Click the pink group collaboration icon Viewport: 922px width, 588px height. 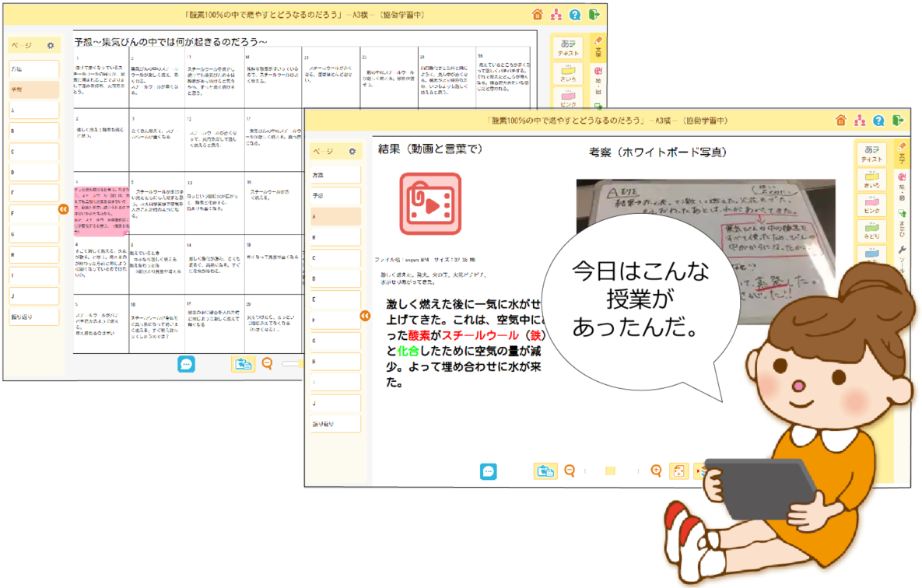pos(858,120)
